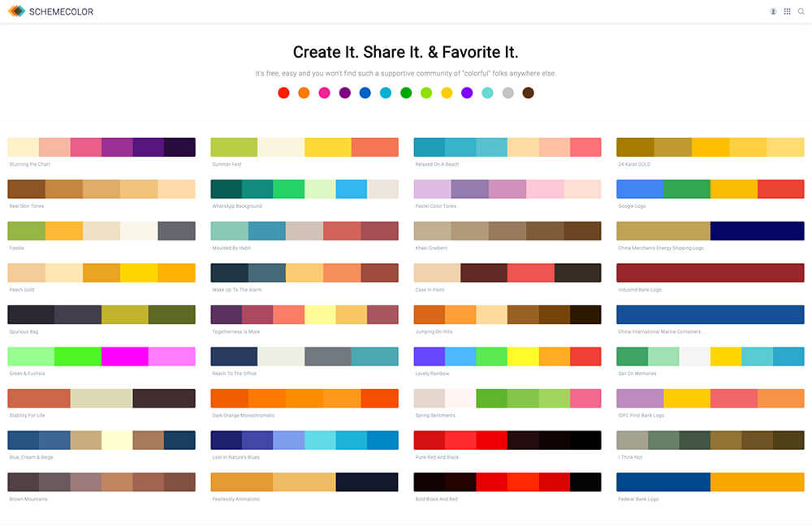Open the WhatsApp Background palette swatch strip
Viewport: 812px width, 527px height.
(x=304, y=188)
